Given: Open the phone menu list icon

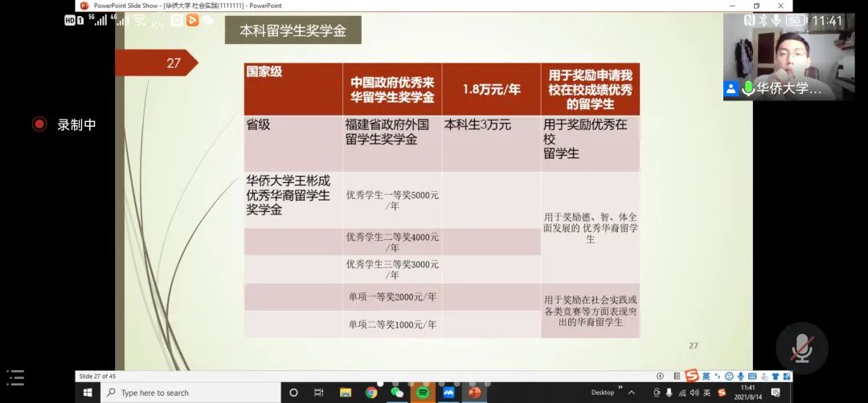Looking at the screenshot, I should (15, 377).
